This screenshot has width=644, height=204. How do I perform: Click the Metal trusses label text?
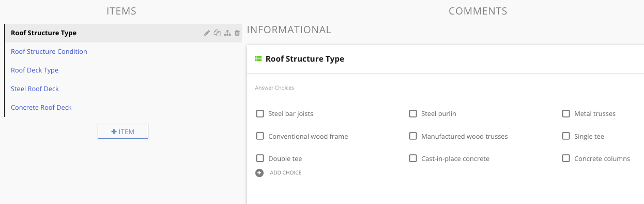point(595,114)
